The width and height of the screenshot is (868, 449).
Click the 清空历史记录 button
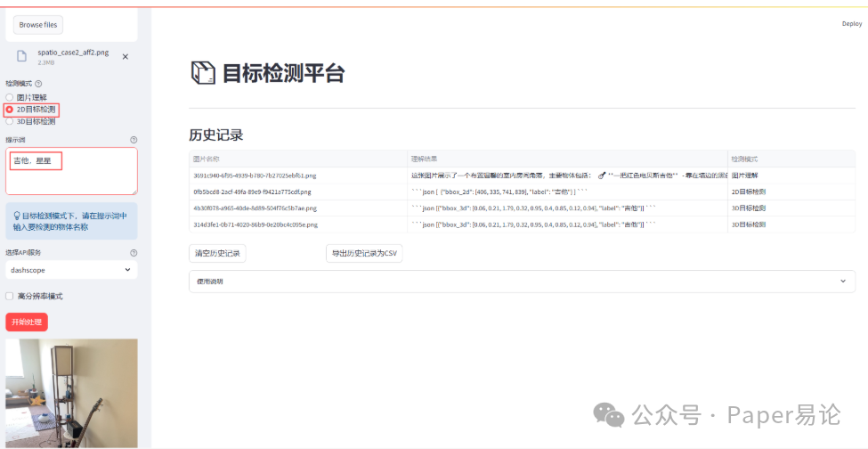[217, 253]
